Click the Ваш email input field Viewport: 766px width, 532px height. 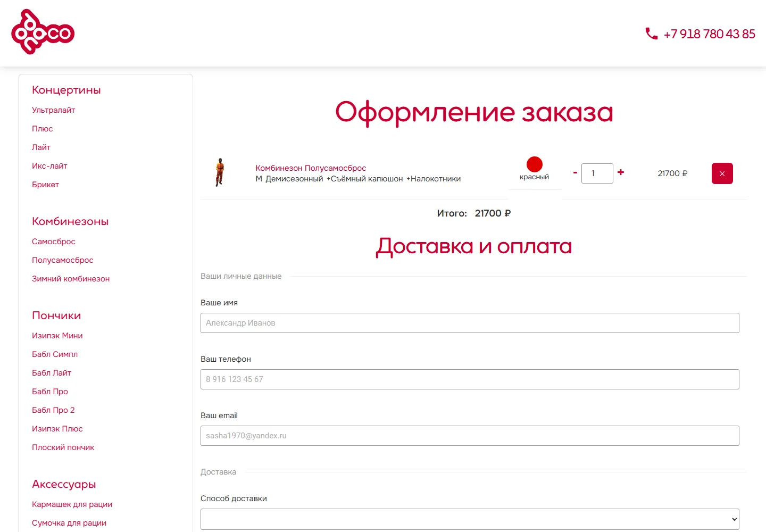(x=470, y=436)
